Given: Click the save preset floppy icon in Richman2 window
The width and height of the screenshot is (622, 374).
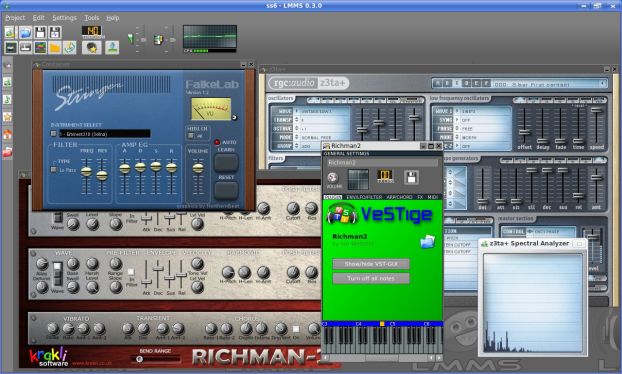Looking at the screenshot, I should [411, 177].
